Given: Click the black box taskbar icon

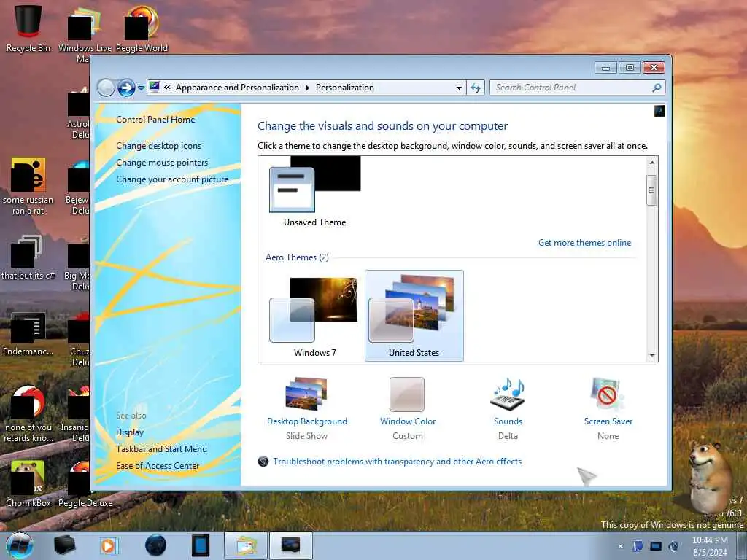Looking at the screenshot, I should coord(64,545).
